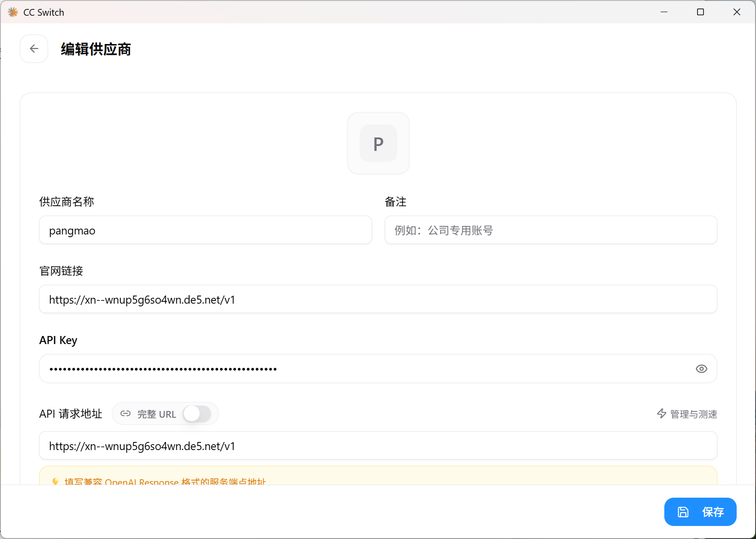
Task: Close the CC Switch window
Action: click(x=737, y=12)
